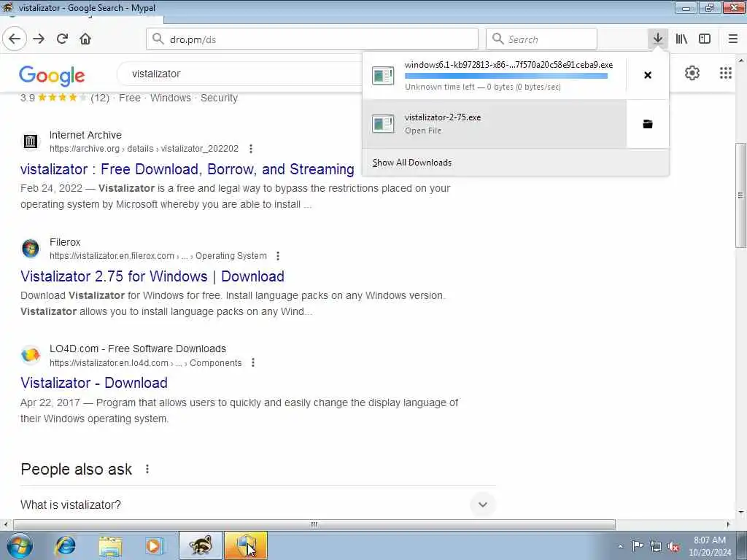
Task: Switch to the Mypal browser taskbar button
Action: 201,545
